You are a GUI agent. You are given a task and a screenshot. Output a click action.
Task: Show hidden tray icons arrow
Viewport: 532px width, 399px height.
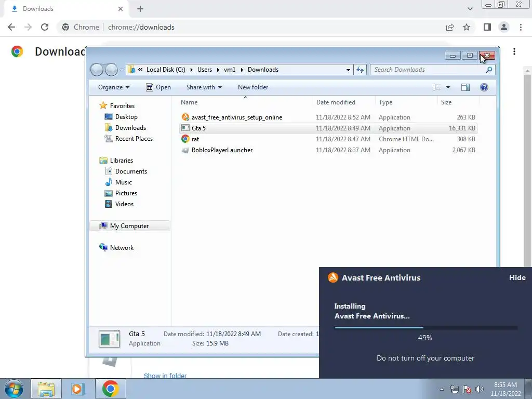[x=442, y=389]
